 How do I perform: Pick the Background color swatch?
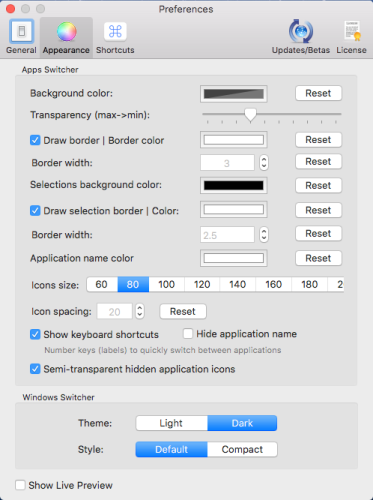(234, 94)
